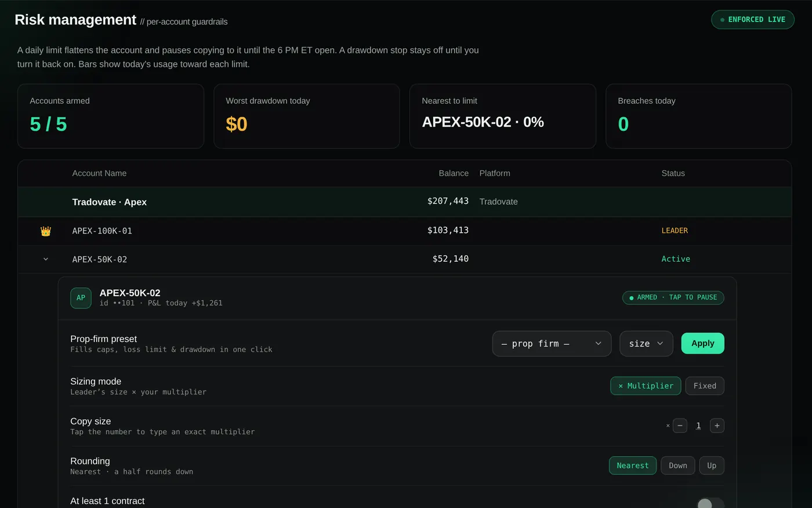812x508 pixels.
Task: Click the Worst drawdown today $0 card
Action: coord(307,116)
